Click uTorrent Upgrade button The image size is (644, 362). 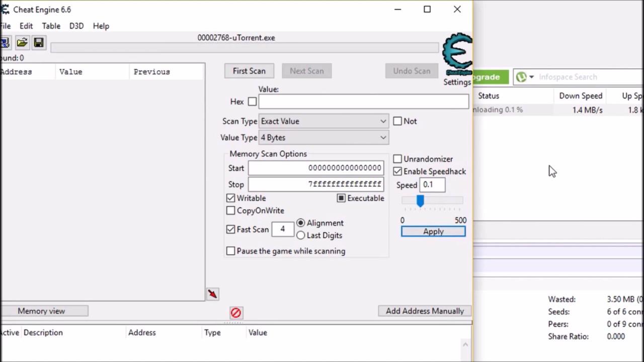point(491,77)
